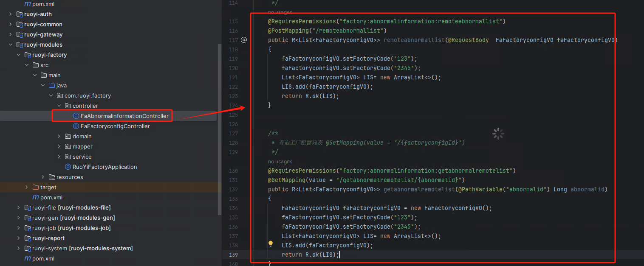This screenshot has height=266, width=644.
Task: Collapse the com.ruoyi.factory package
Action: point(51,95)
